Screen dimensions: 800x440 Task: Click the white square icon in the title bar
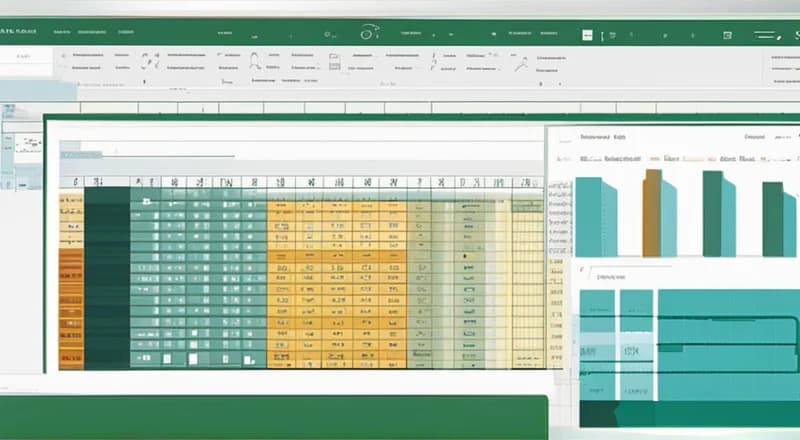[588, 33]
